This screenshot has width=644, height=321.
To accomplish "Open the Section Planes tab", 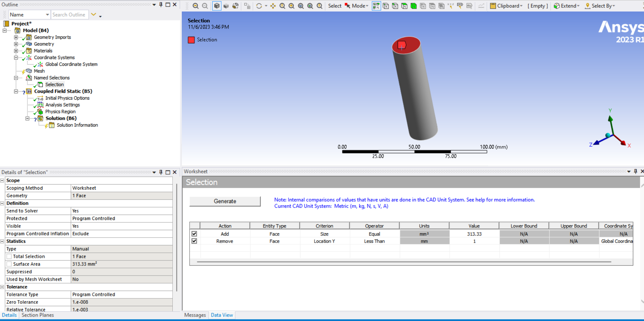I will pos(38,315).
